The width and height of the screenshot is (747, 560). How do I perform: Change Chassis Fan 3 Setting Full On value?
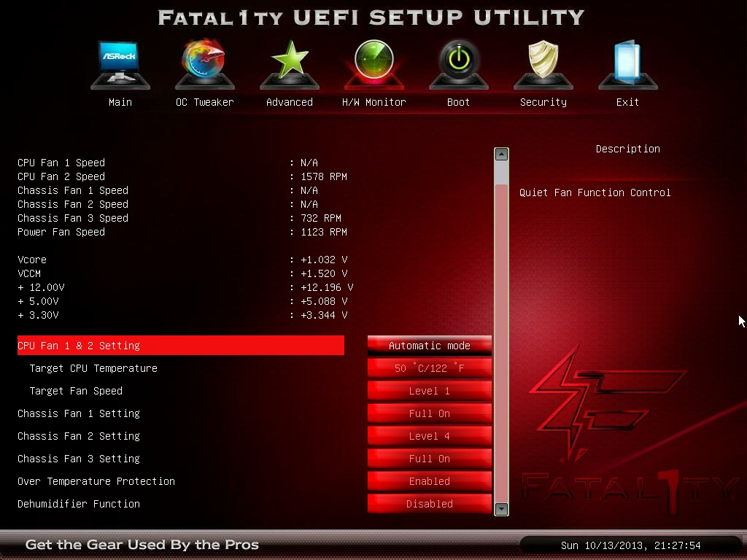(429, 459)
